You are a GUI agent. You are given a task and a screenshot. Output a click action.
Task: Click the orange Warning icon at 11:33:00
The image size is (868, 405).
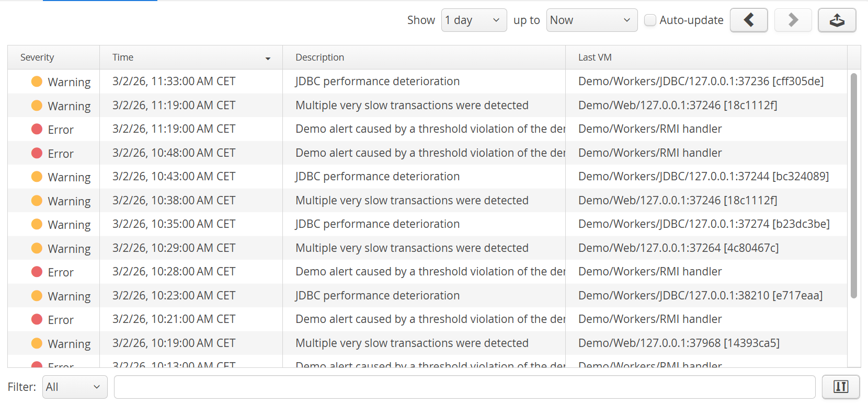tap(37, 82)
